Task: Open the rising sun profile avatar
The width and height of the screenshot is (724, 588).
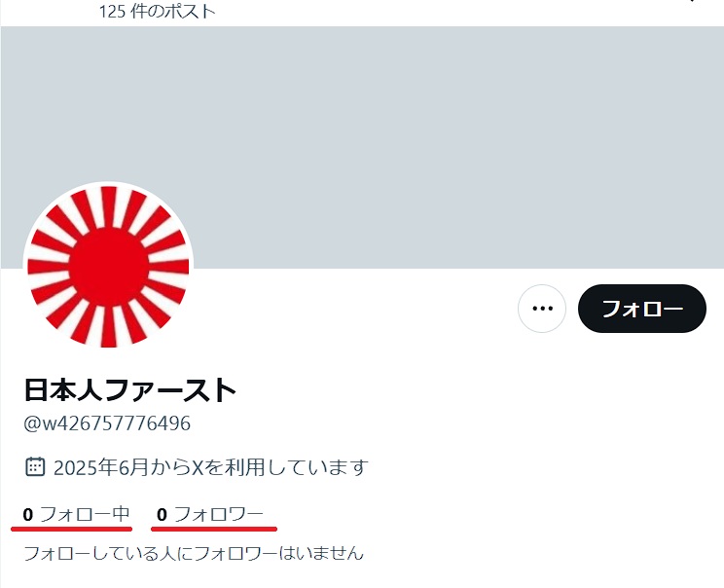Action: (109, 267)
